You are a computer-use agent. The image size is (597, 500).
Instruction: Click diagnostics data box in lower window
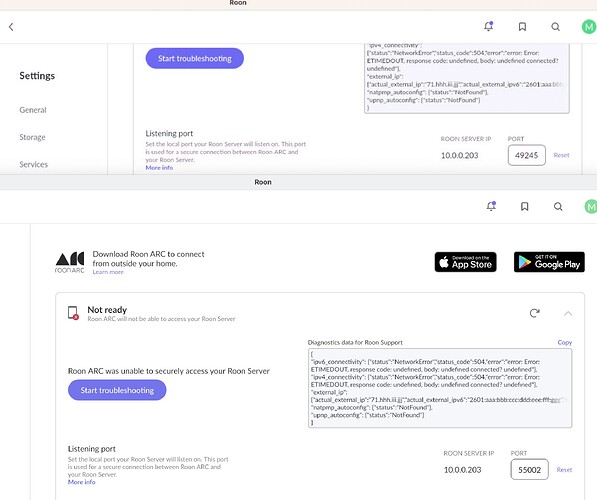tap(440, 388)
